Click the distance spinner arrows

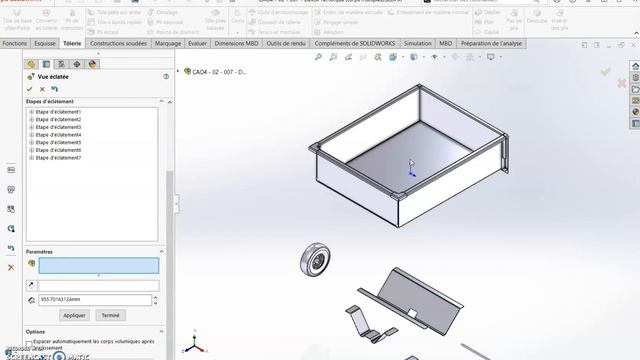[x=156, y=300]
